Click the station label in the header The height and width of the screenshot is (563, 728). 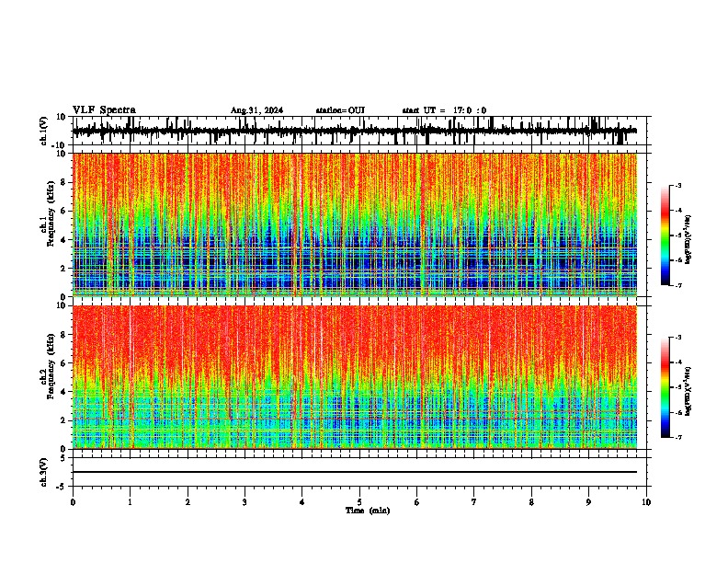[x=340, y=110]
